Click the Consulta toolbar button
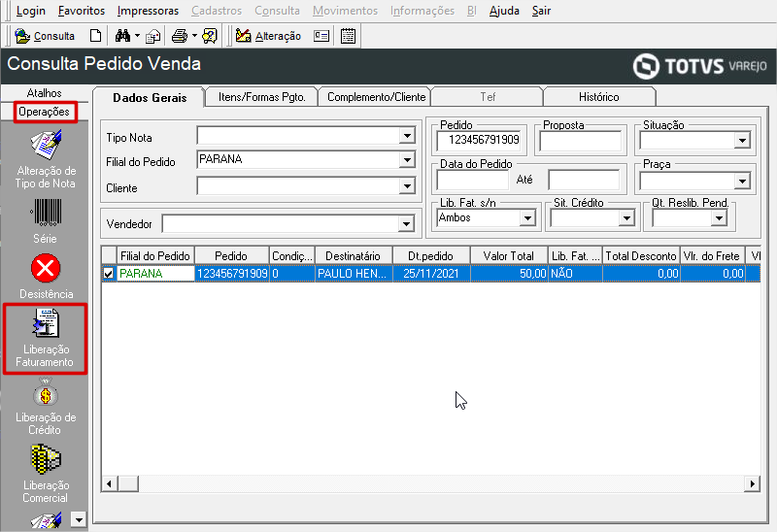The image size is (777, 532). (45, 36)
